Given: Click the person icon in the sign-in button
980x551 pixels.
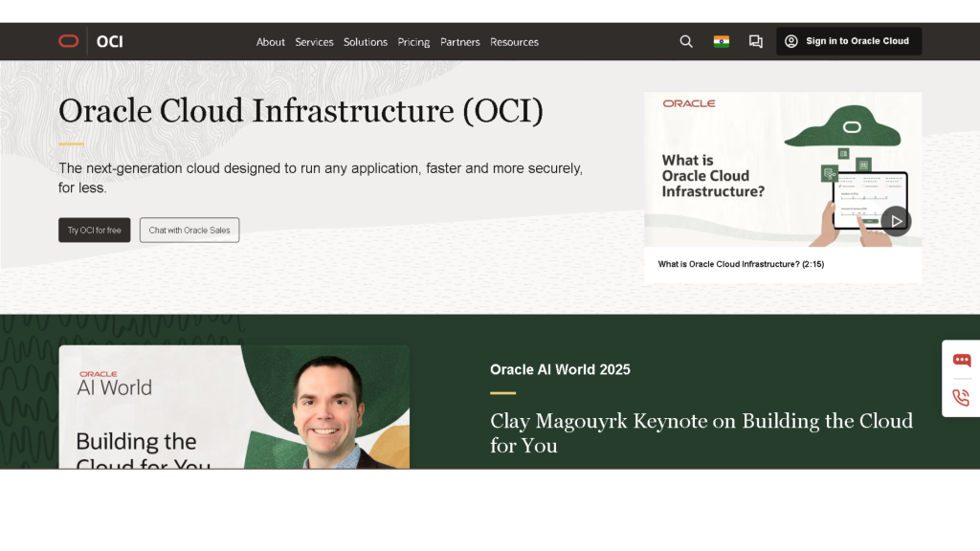Looking at the screenshot, I should (x=791, y=41).
